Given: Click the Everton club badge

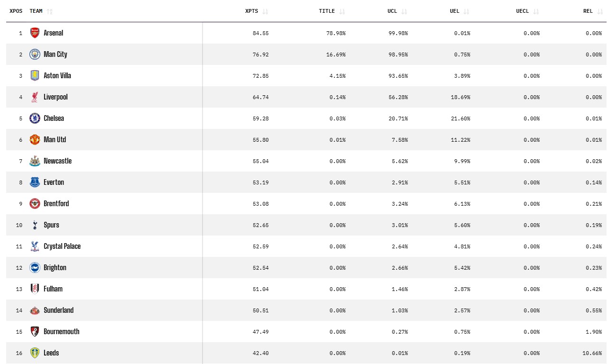Looking at the screenshot, I should pyautogui.click(x=35, y=182).
